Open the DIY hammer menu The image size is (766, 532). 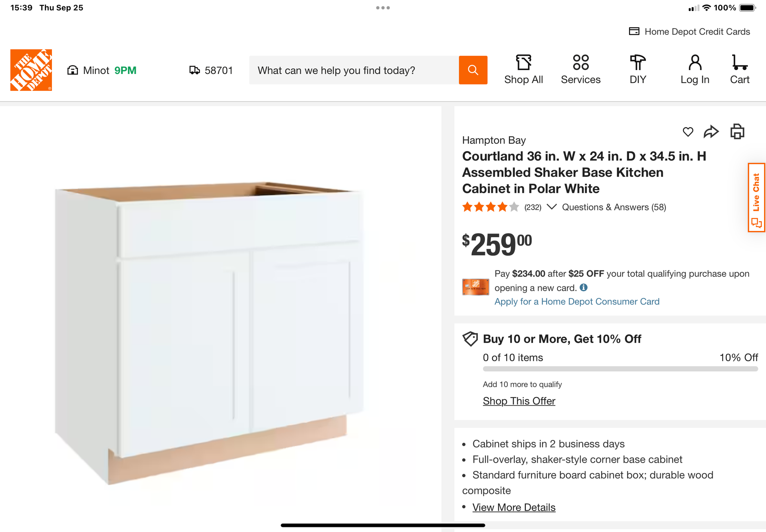638,70
